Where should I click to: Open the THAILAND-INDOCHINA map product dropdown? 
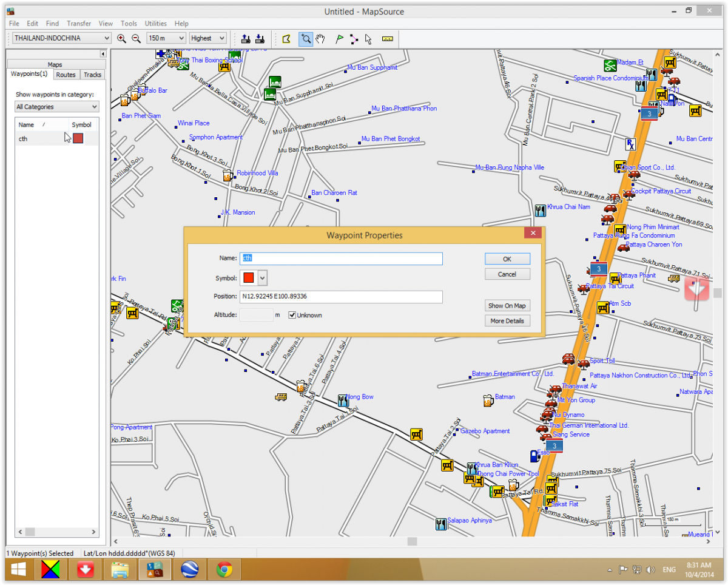click(x=62, y=38)
